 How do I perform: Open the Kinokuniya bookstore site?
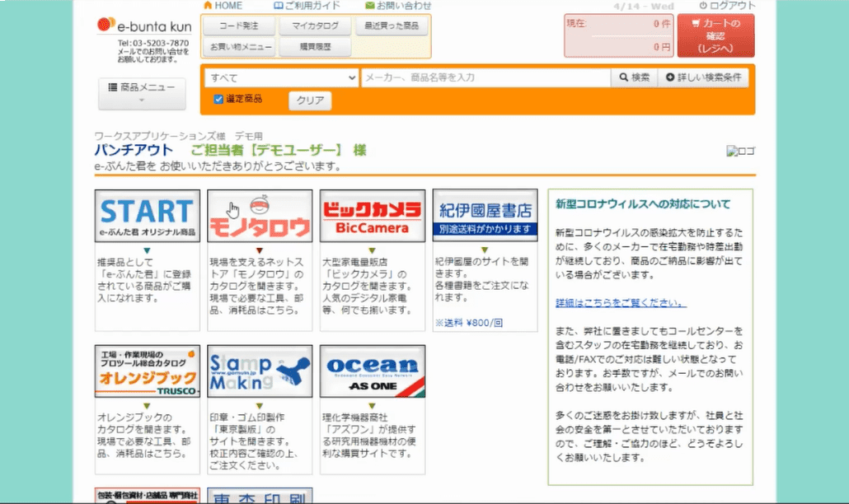pos(485,216)
